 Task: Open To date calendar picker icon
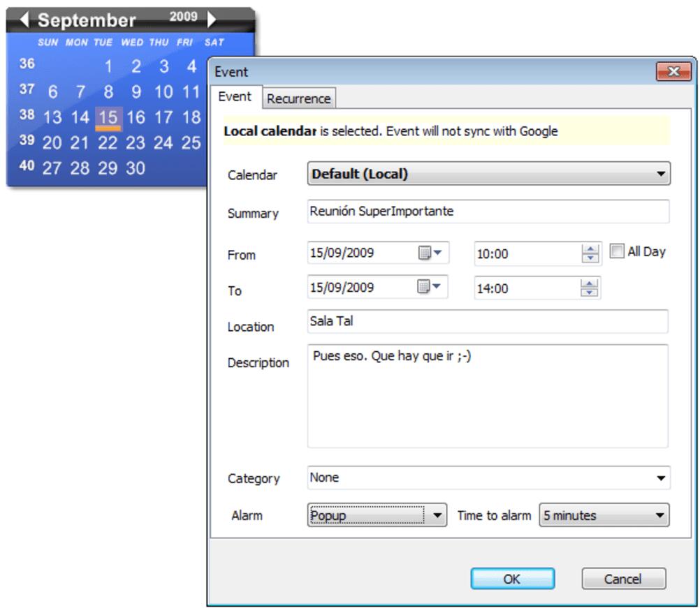pyautogui.click(x=429, y=287)
